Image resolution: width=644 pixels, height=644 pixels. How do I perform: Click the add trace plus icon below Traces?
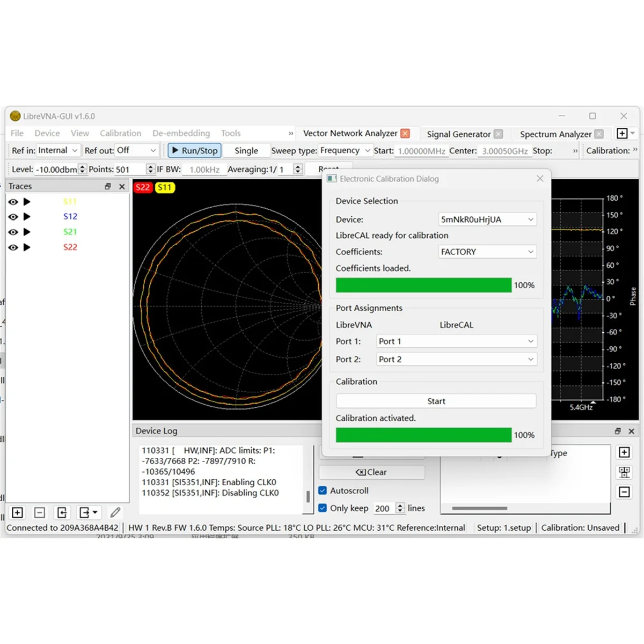click(17, 513)
